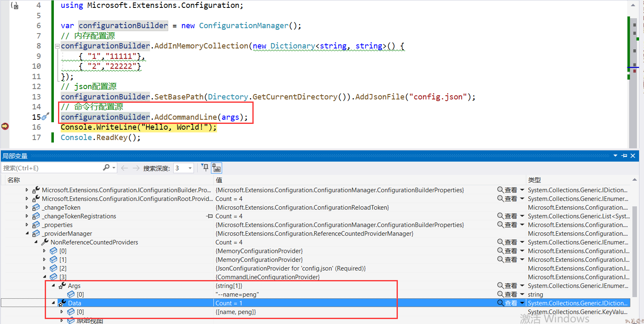Open 查看 dropdown on the first MemoryConfigurationProvider row
Image resolution: width=644 pixels, height=324 pixels.
coord(522,251)
